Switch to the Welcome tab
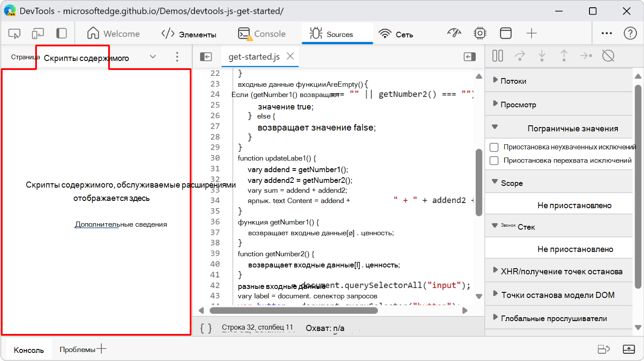The height and width of the screenshot is (361, 644). point(113,33)
